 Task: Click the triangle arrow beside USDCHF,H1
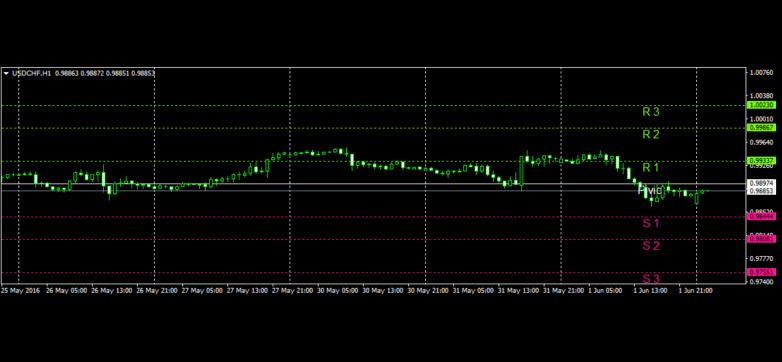point(6,73)
